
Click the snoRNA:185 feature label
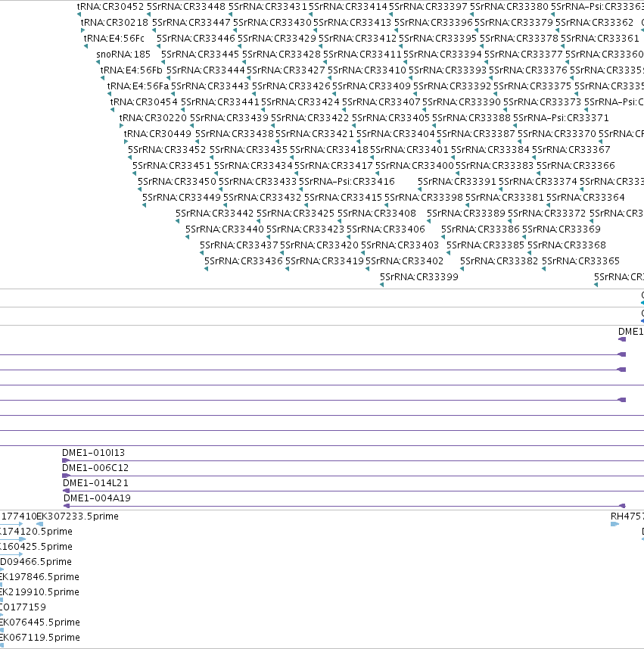123,55
